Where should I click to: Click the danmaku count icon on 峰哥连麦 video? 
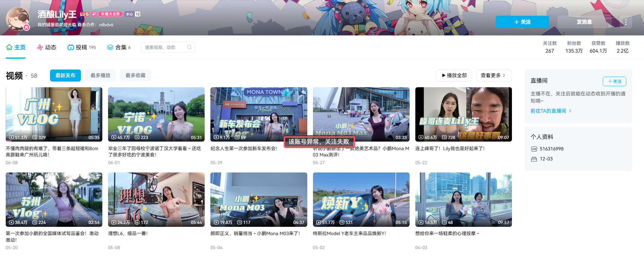(444, 138)
